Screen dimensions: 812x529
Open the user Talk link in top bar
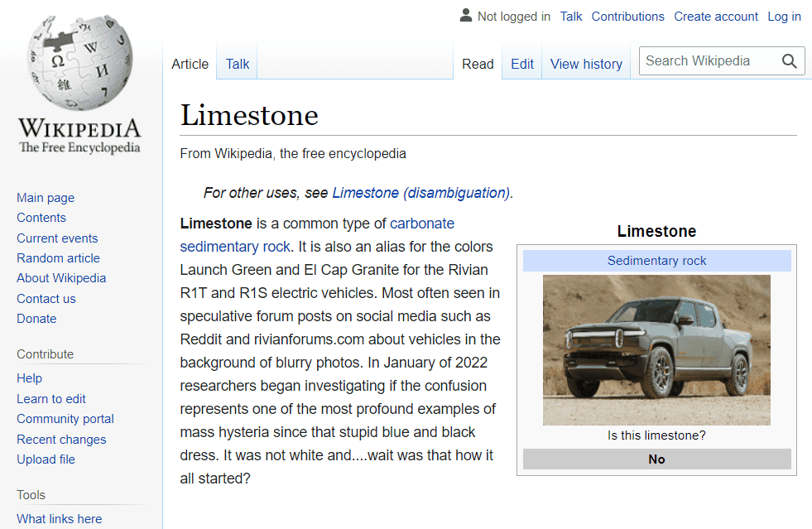coord(570,17)
